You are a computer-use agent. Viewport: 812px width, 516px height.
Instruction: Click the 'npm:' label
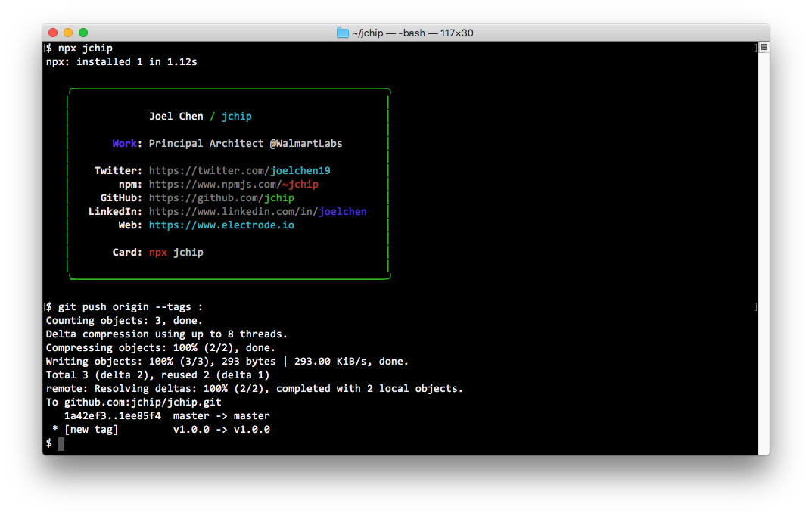click(130, 185)
